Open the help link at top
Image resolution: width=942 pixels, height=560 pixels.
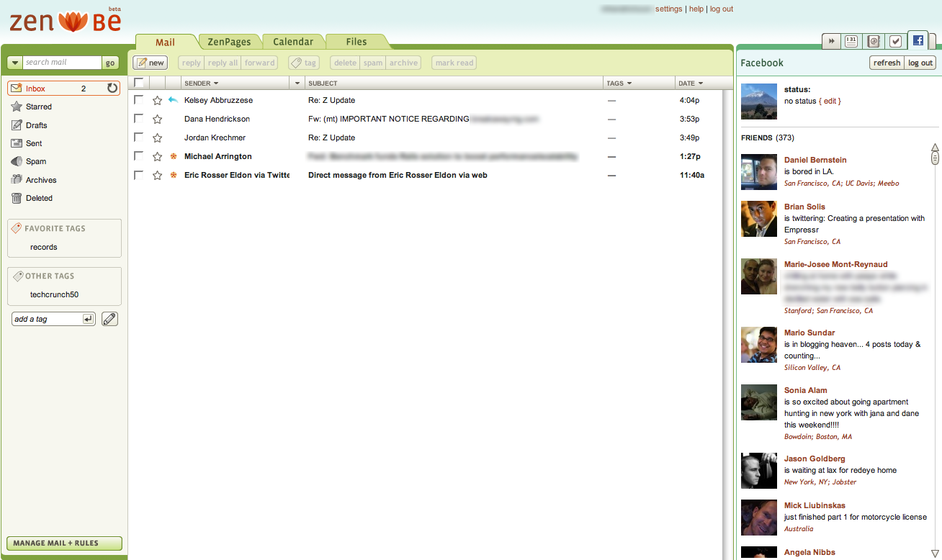(696, 9)
